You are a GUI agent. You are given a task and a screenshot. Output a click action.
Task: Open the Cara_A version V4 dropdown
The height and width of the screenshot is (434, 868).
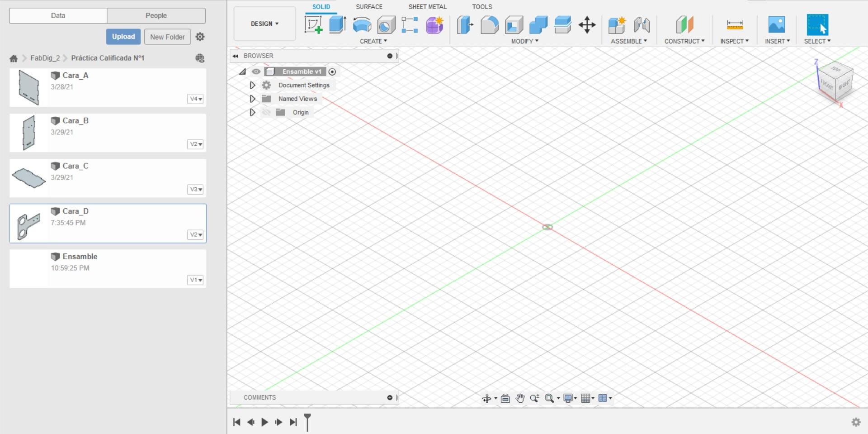pyautogui.click(x=195, y=99)
